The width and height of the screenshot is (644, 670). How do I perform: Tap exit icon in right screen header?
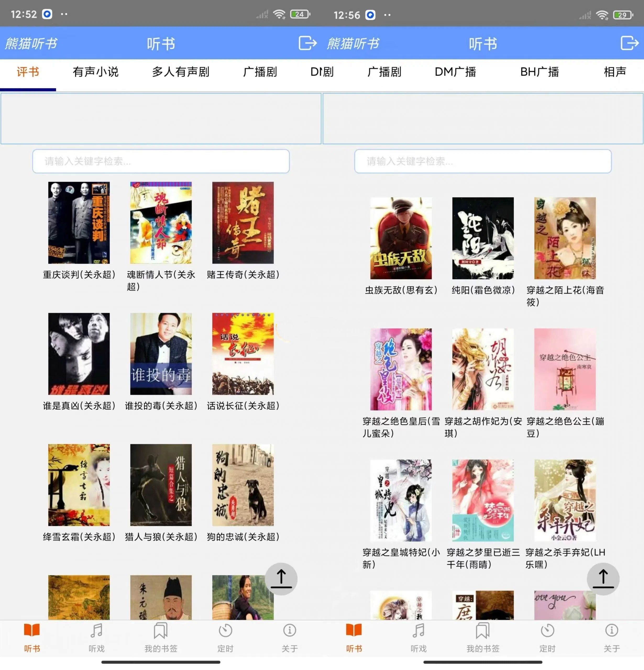(629, 43)
